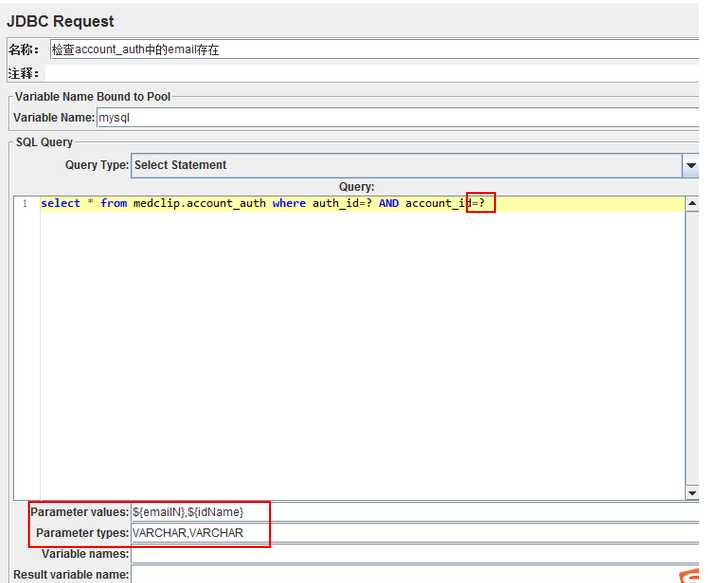Image resolution: width=708 pixels, height=583 pixels.
Task: Click the JDBC Request heading
Action: point(61,21)
